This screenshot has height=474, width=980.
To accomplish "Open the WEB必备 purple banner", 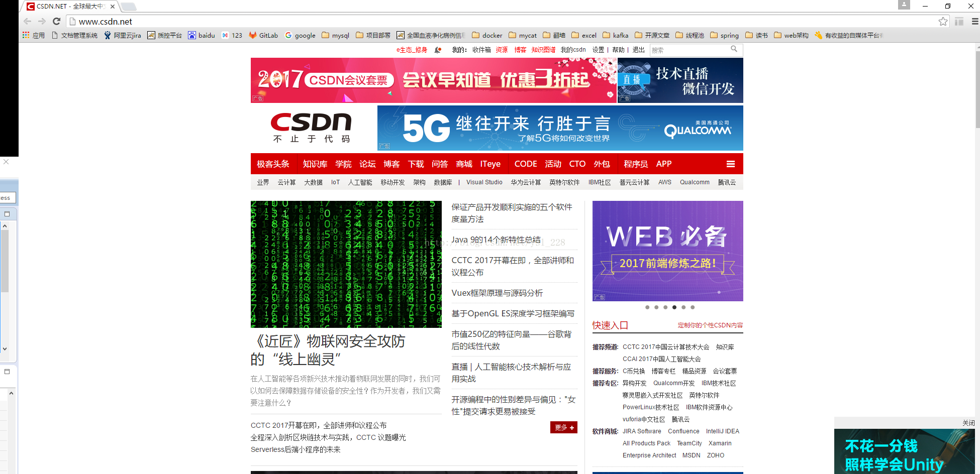I will pyautogui.click(x=668, y=251).
